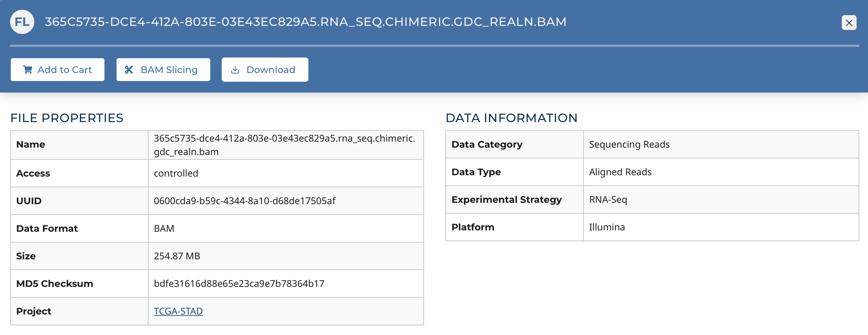Download the BAM file

click(x=265, y=70)
